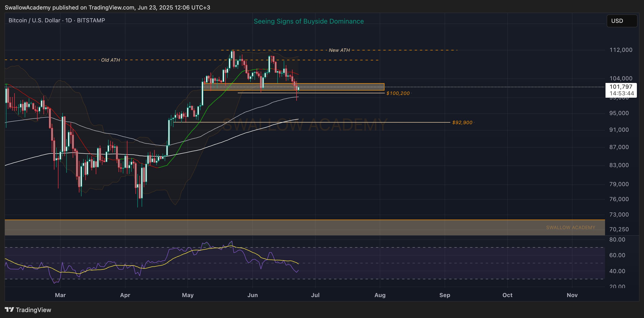The image size is (644, 318).
Task: Click the Oct label on time axis
Action: [x=507, y=295]
